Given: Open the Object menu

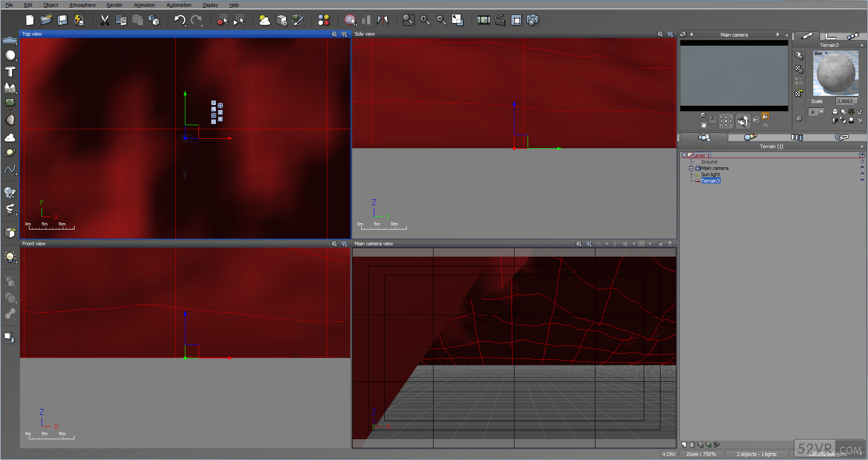Looking at the screenshot, I should [51, 5].
